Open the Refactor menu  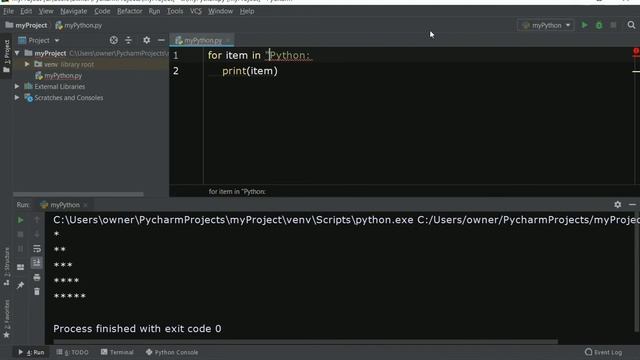pyautogui.click(x=130, y=11)
